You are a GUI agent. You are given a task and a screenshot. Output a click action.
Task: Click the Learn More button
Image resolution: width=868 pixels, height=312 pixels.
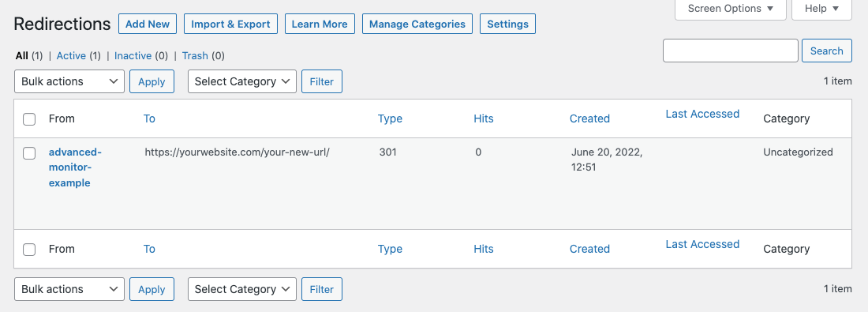320,24
